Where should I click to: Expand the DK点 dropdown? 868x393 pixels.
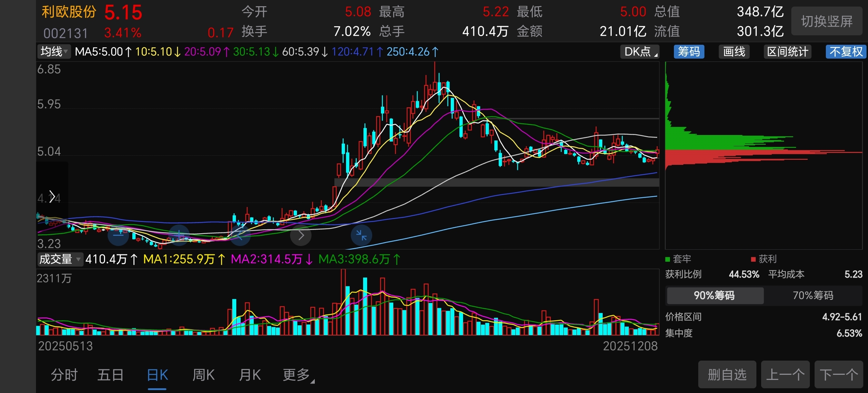[x=640, y=52]
